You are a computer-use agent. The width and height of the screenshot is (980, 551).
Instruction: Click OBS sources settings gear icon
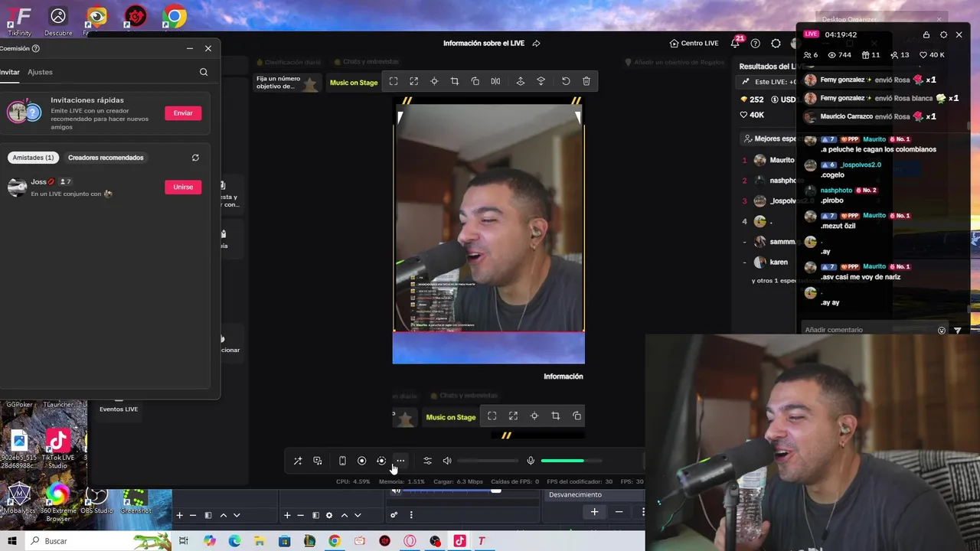(329, 515)
